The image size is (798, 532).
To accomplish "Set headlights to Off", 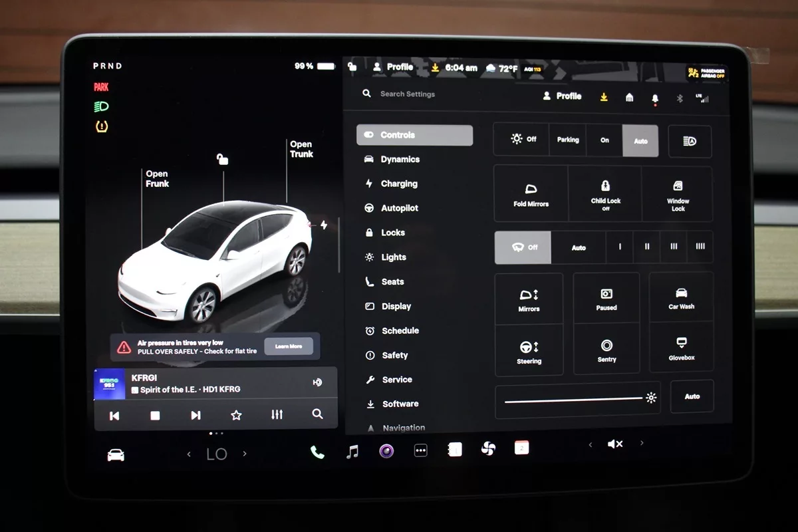I will click(523, 140).
